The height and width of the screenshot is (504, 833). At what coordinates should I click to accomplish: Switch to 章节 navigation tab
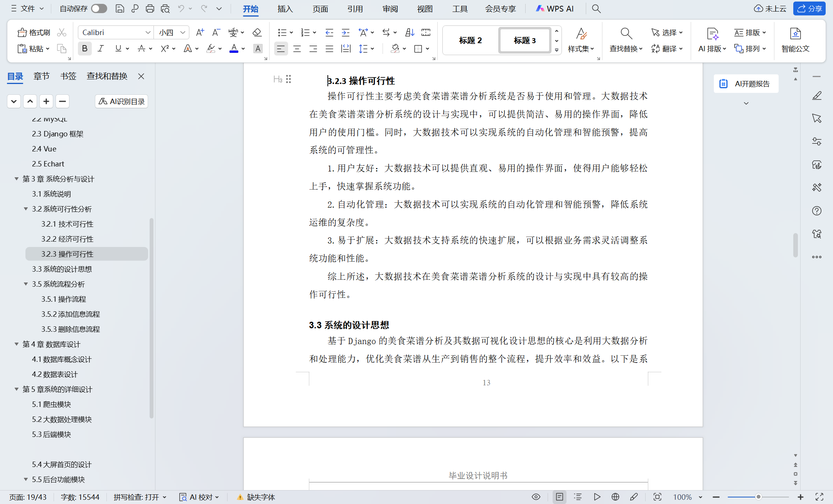click(41, 76)
